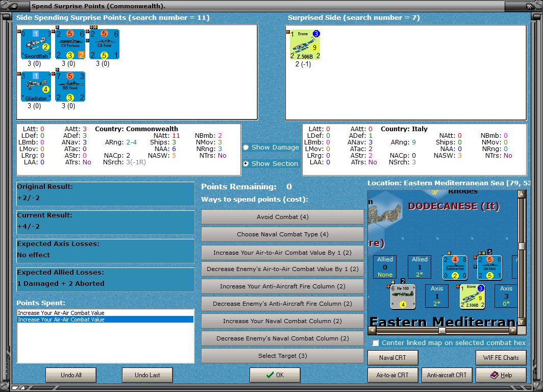Open the window system menu icon

(x=12, y=6)
